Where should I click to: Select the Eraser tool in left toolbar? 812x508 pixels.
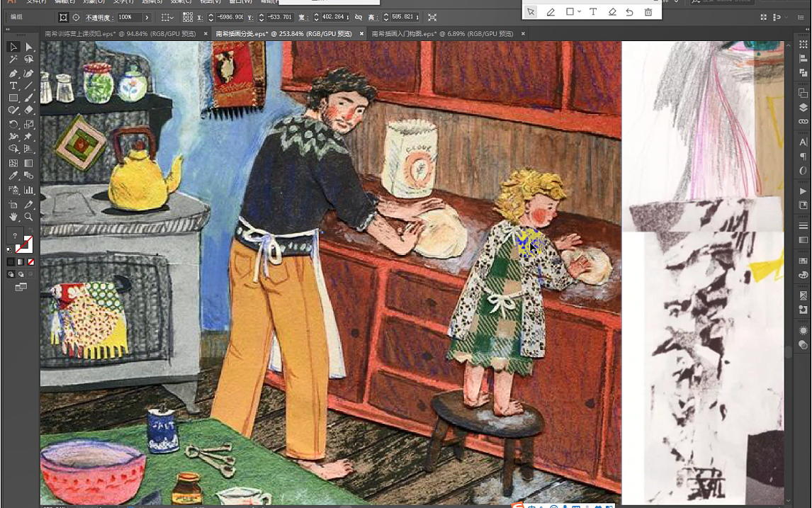pyautogui.click(x=28, y=111)
